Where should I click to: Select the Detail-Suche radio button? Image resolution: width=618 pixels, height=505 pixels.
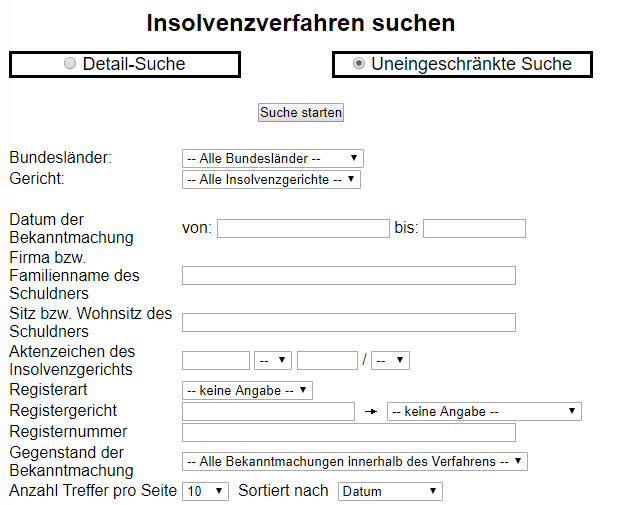point(70,64)
